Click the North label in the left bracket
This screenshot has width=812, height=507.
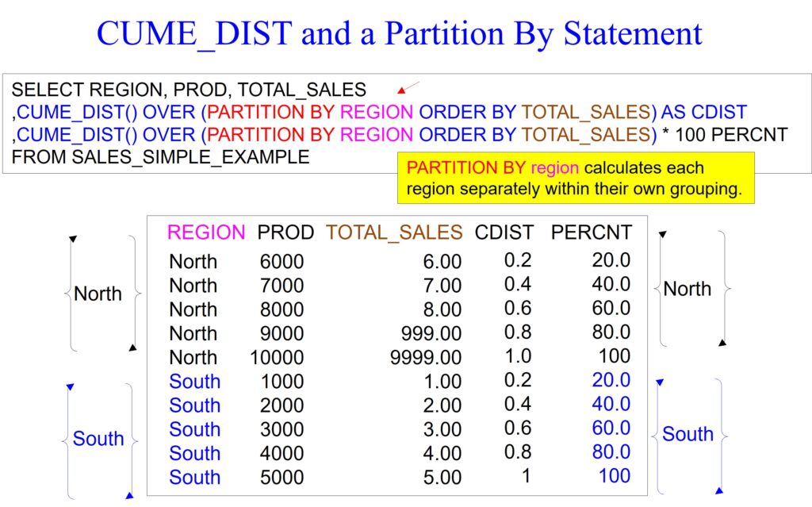click(98, 294)
